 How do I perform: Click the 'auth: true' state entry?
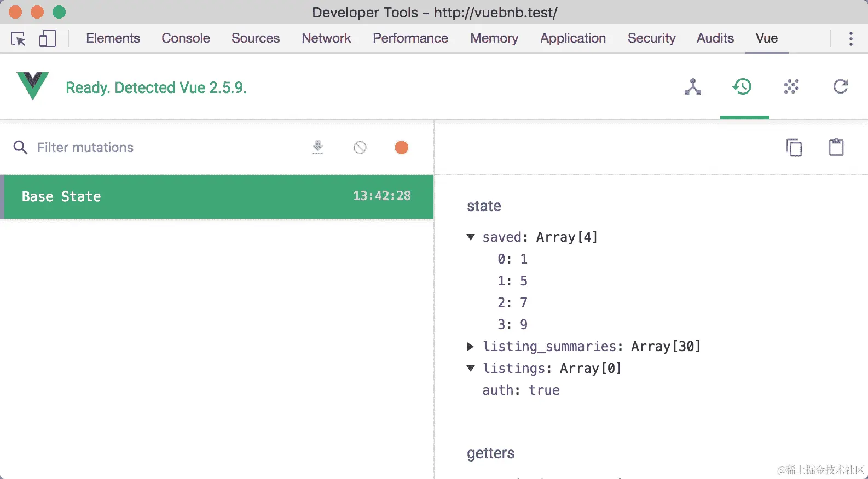pos(521,390)
